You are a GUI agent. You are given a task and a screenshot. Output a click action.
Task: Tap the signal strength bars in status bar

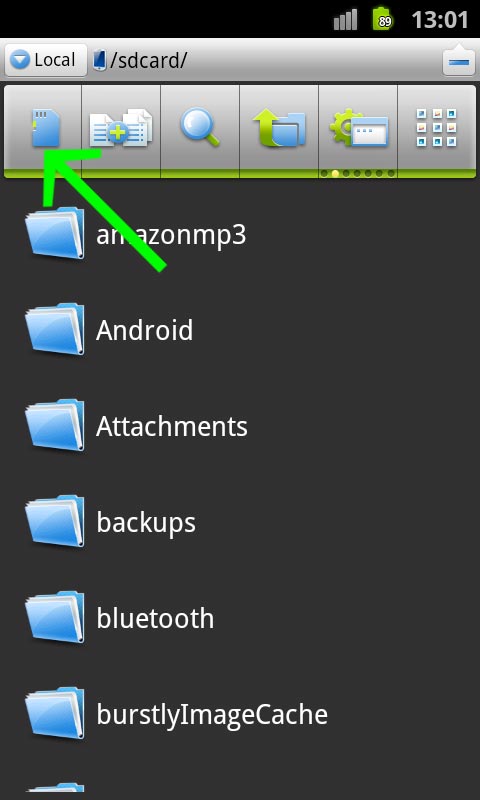(x=346, y=20)
